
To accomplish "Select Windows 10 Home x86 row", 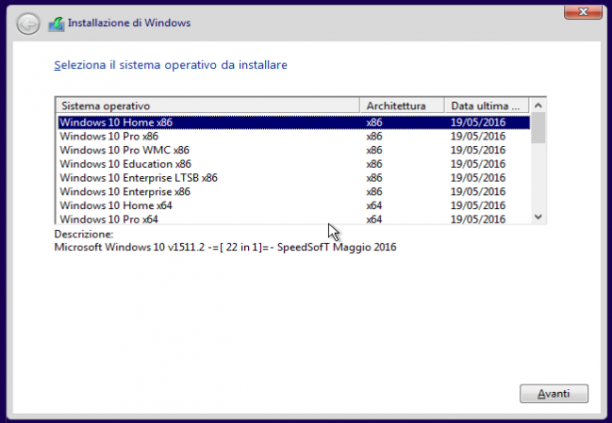I will 294,122.
